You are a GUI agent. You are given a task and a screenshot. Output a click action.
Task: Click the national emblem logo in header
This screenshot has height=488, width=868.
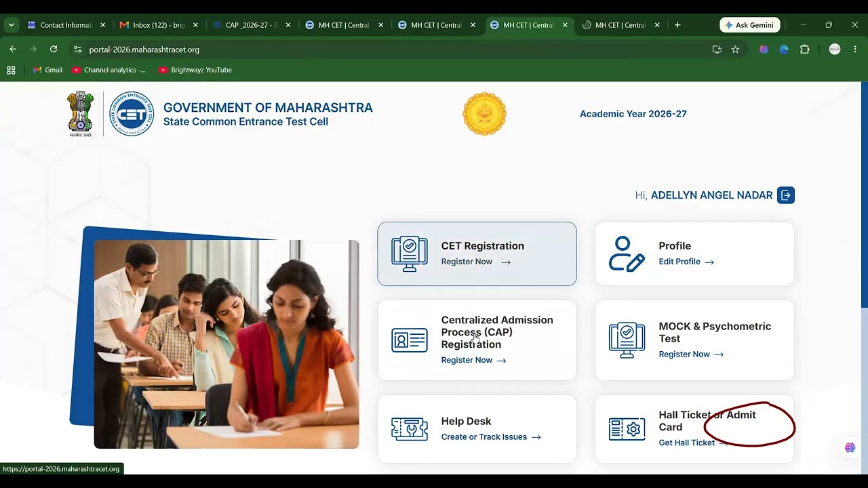click(x=81, y=114)
